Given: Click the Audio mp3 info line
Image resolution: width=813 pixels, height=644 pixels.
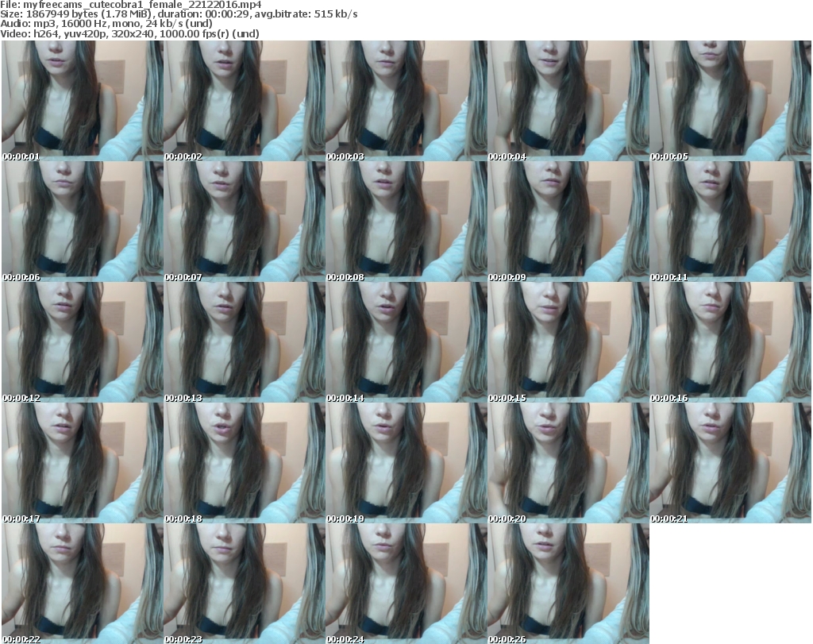Looking at the screenshot, I should pos(106,24).
